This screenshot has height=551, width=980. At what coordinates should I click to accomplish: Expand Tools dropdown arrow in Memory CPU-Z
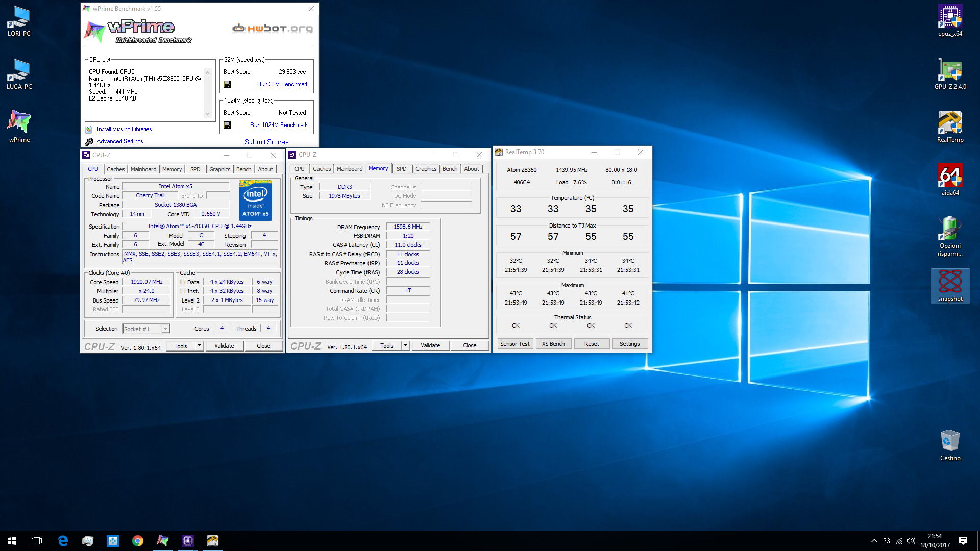pos(406,345)
